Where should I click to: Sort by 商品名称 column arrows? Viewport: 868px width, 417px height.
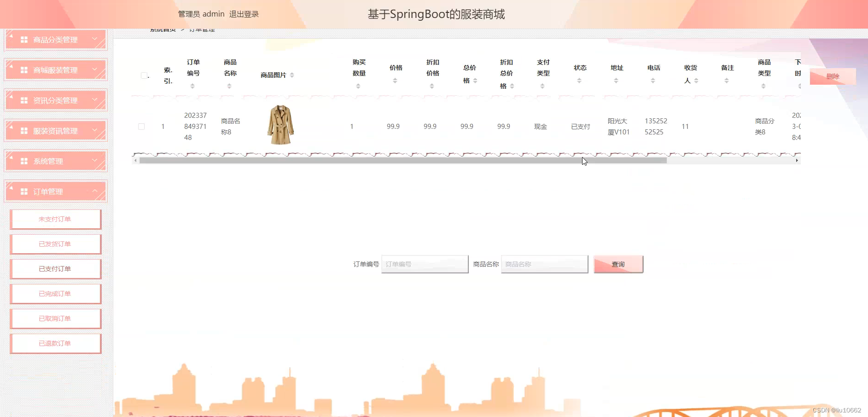coord(229,86)
